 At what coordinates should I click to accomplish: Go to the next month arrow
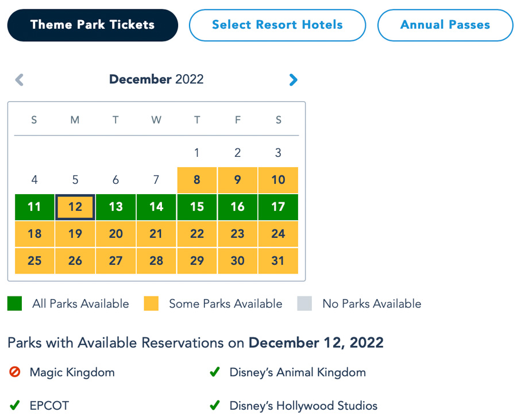[293, 80]
